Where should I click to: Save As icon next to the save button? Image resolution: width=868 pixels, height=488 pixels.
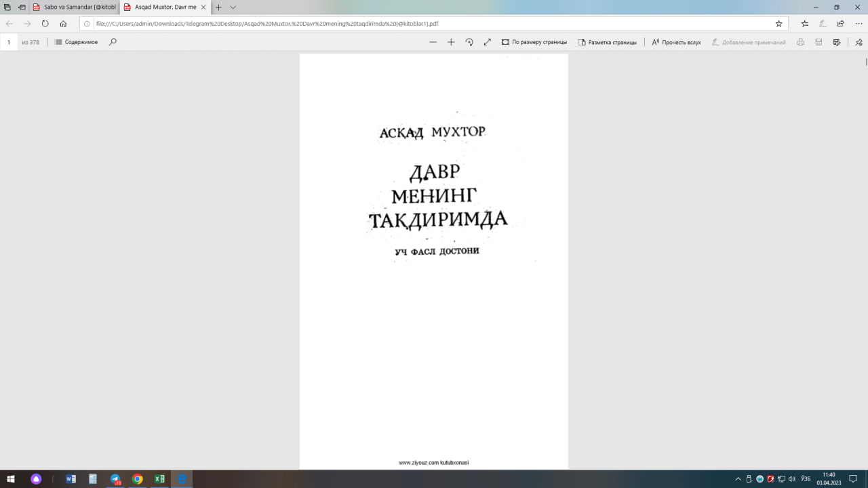tap(837, 42)
